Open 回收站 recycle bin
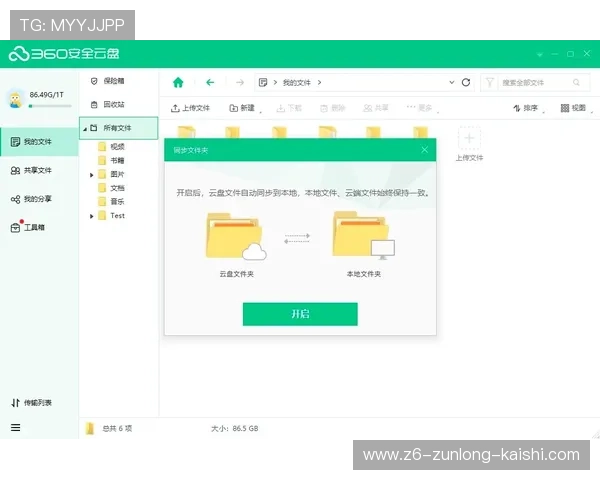 (108, 104)
